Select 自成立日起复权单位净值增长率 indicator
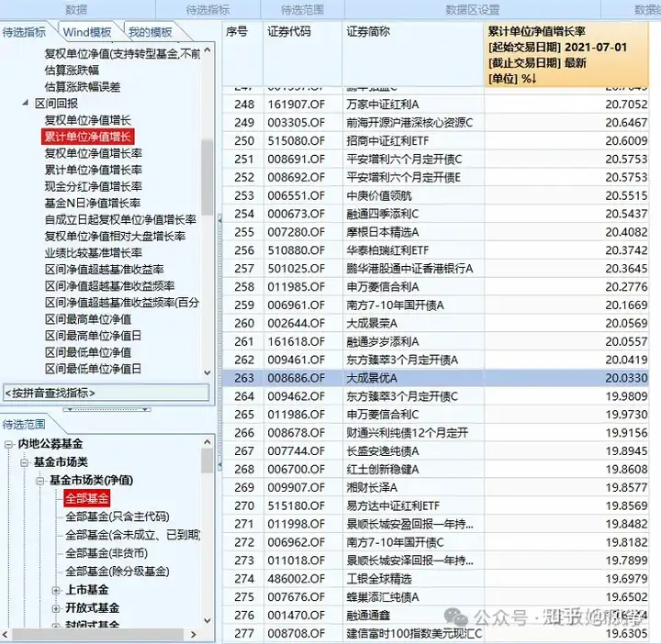This screenshot has height=644, width=661. tap(120, 219)
